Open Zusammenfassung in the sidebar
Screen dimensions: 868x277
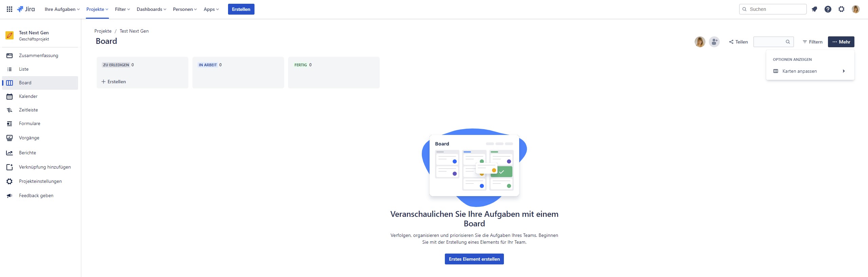(x=40, y=55)
